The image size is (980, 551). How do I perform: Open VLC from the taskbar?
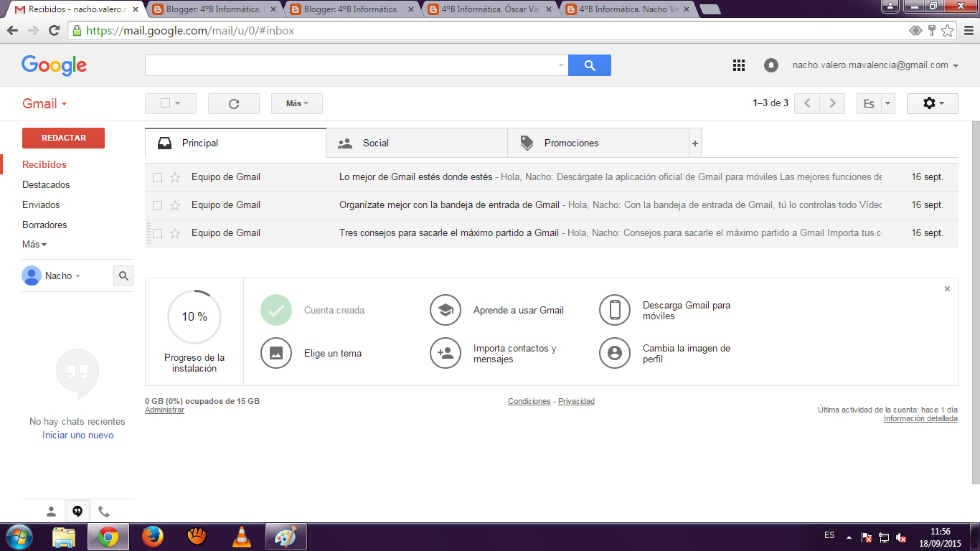click(242, 537)
